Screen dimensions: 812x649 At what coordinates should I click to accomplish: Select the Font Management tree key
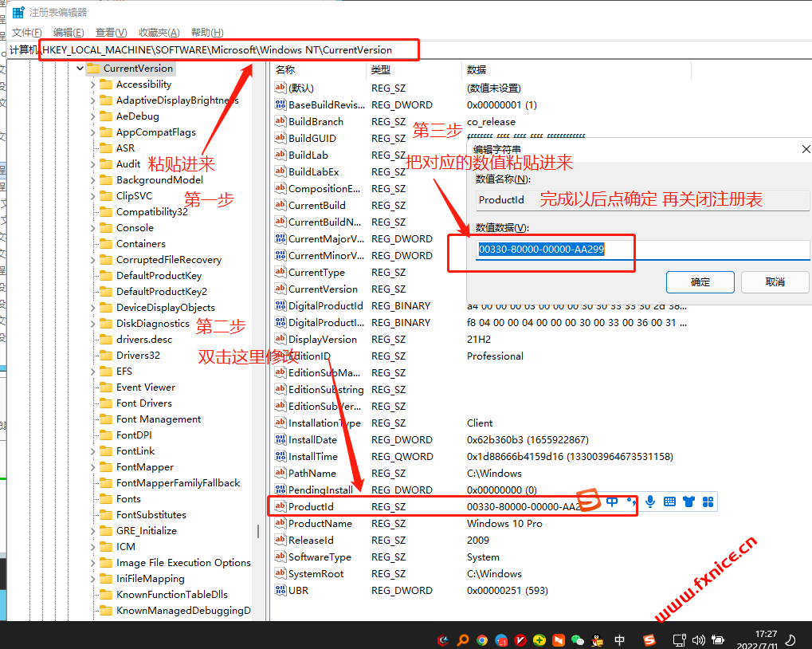[159, 419]
